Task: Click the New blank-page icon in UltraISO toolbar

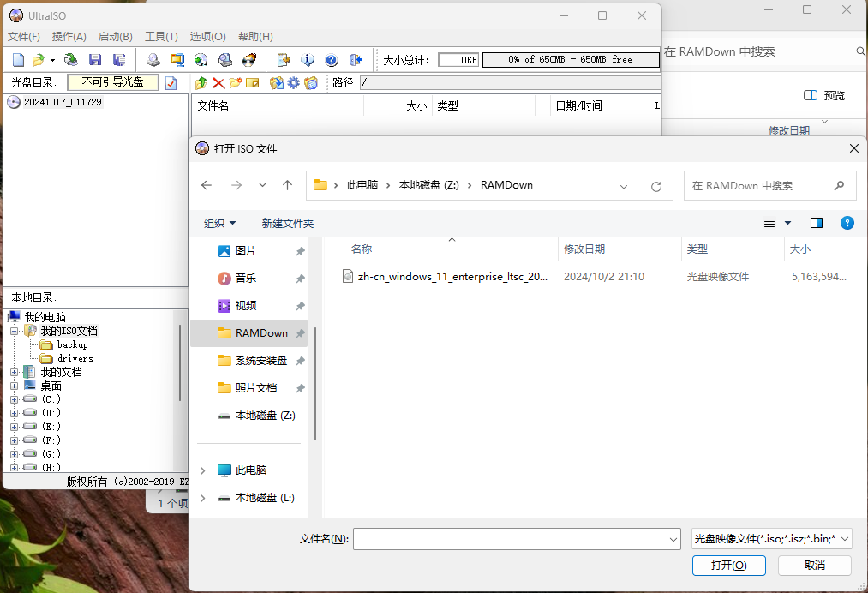Action: [x=18, y=60]
